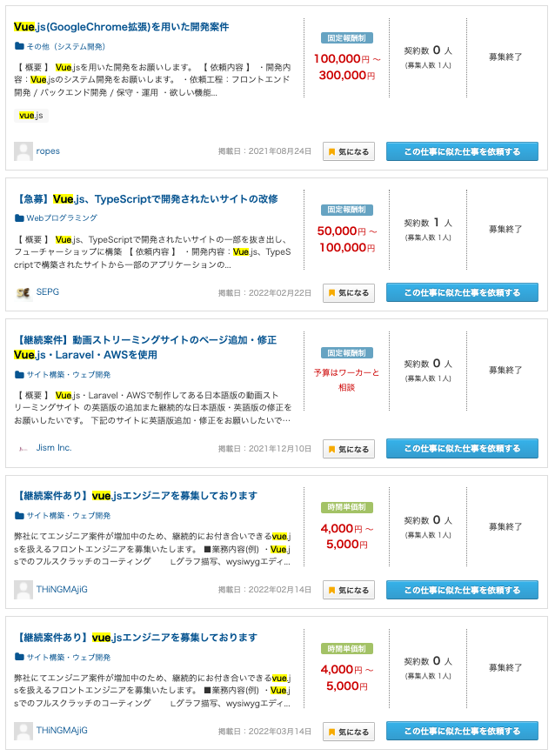The width and height of the screenshot is (555, 756).
Task: Open the その他（システム開発） category
Action: click(x=65, y=46)
